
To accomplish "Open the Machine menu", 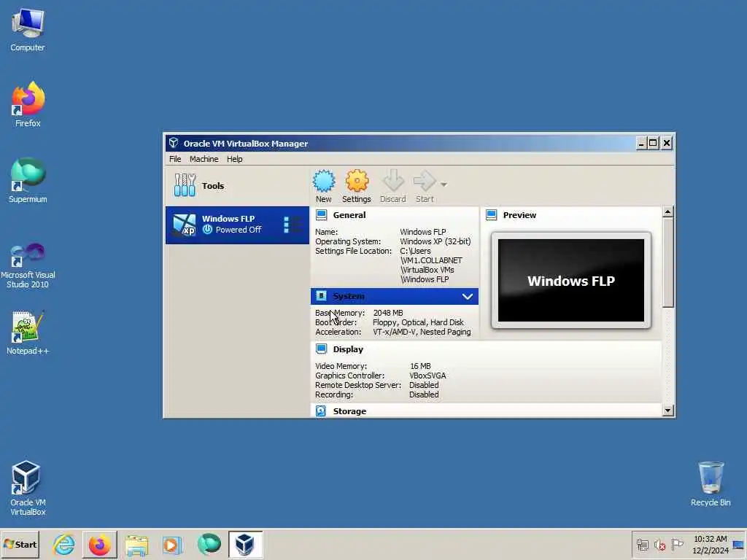I will (204, 159).
